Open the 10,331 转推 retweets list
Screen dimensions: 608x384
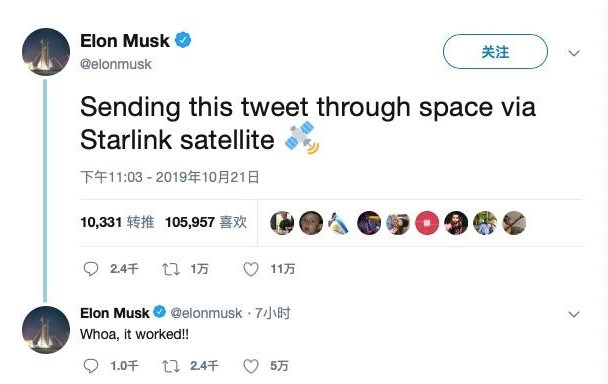(x=117, y=222)
